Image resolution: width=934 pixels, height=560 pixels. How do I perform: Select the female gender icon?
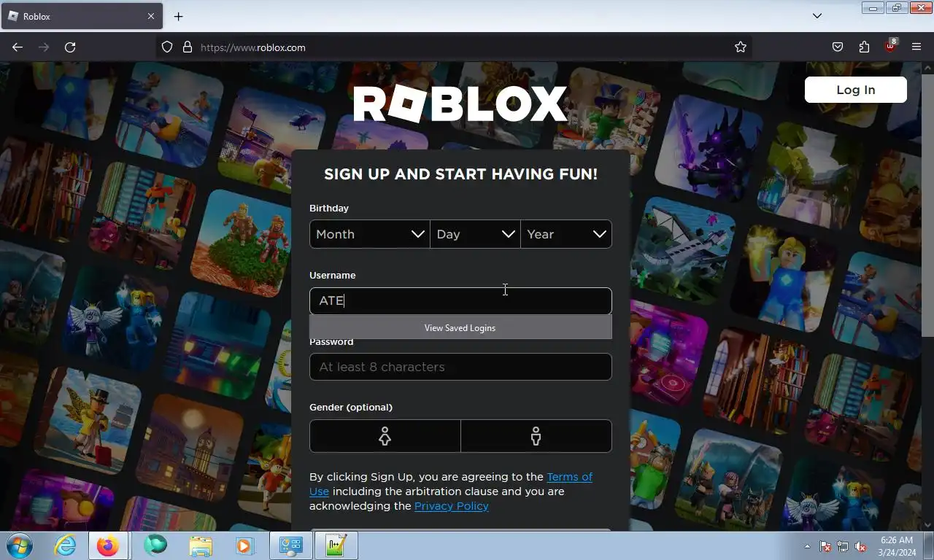[385, 436]
